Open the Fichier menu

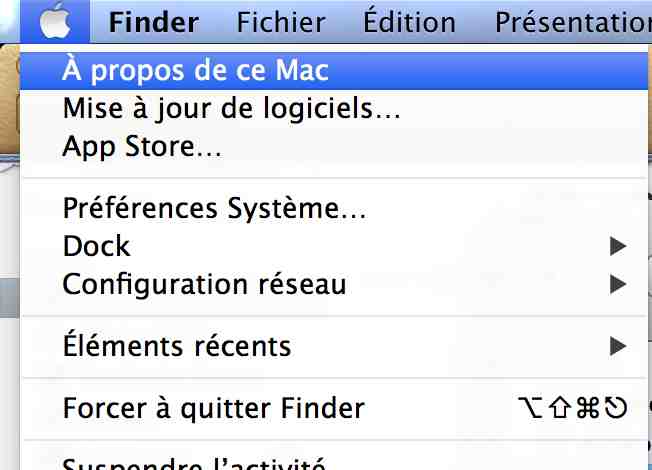281,21
